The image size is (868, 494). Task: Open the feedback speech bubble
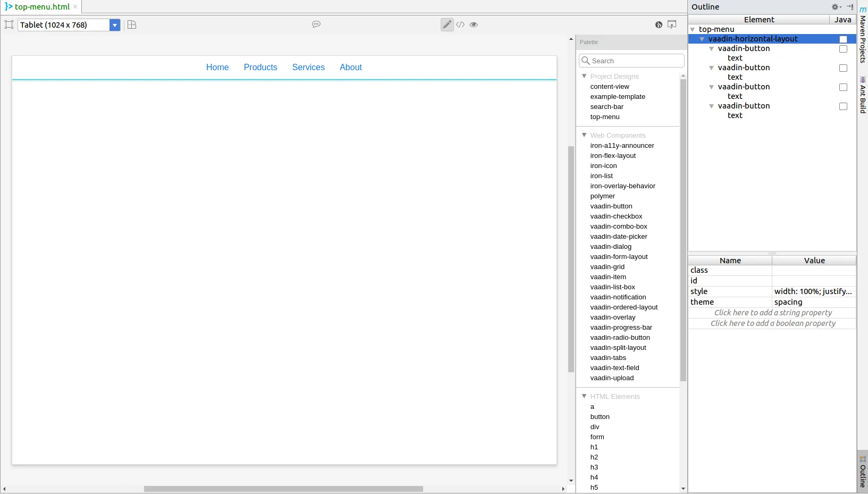316,24
